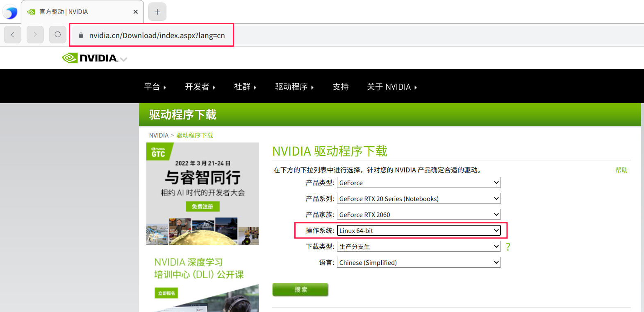Click the 帮助 link
Screen dimensions: 644x312
point(621,170)
